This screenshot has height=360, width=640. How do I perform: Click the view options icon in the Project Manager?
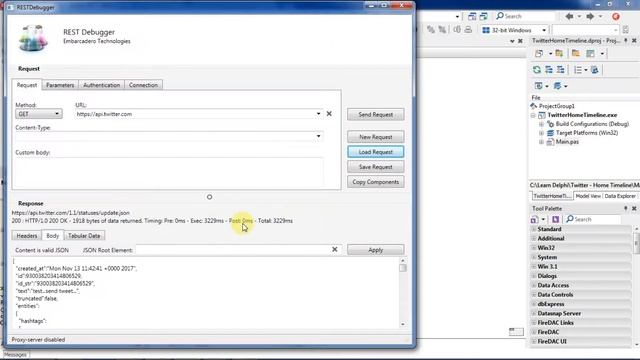pos(590,53)
